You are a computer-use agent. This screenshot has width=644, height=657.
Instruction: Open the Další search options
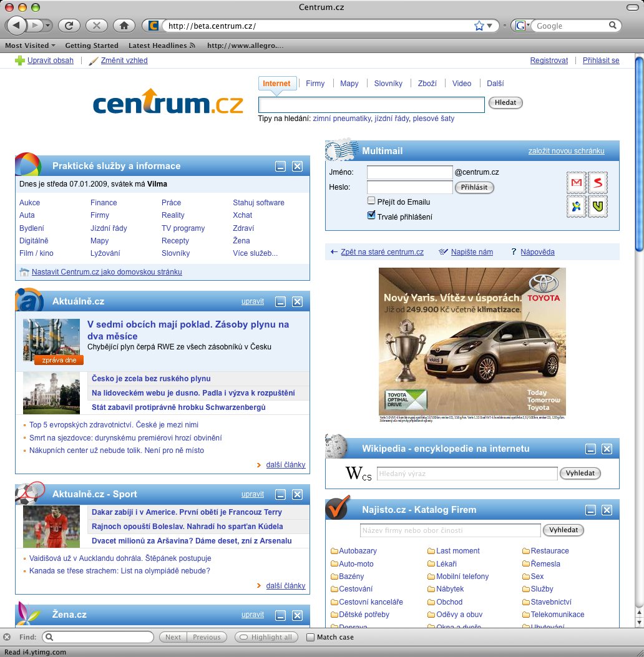(495, 84)
